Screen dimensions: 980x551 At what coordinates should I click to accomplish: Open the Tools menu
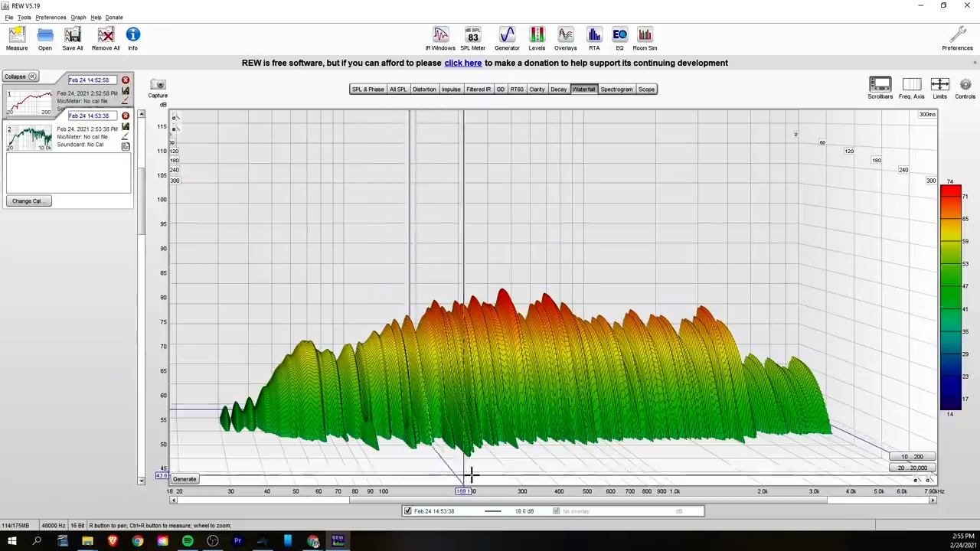[x=24, y=18]
